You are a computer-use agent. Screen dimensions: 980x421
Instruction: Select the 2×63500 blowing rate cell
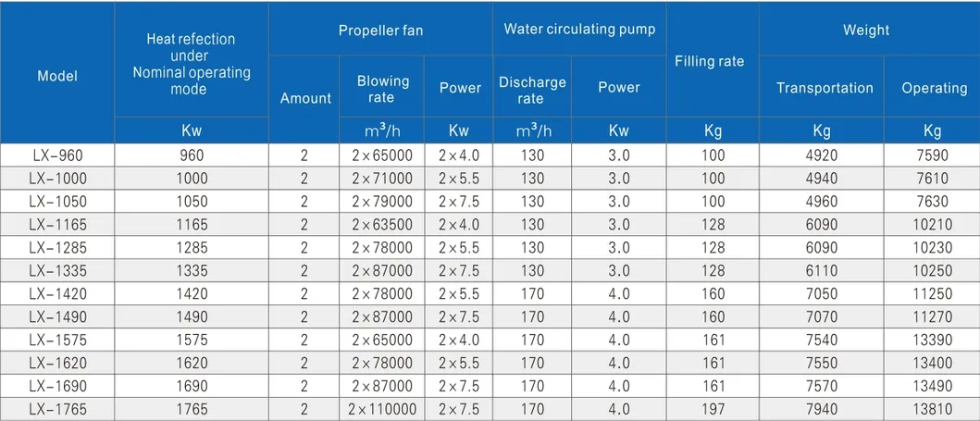(381, 224)
